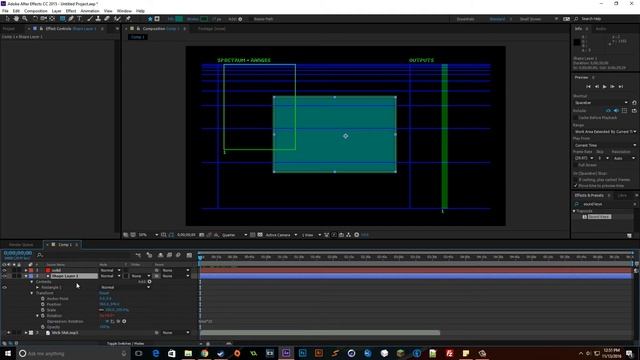Viewport: 640px width, 360px height.
Task: Click the shape Fill color swatch
Action: (179, 19)
